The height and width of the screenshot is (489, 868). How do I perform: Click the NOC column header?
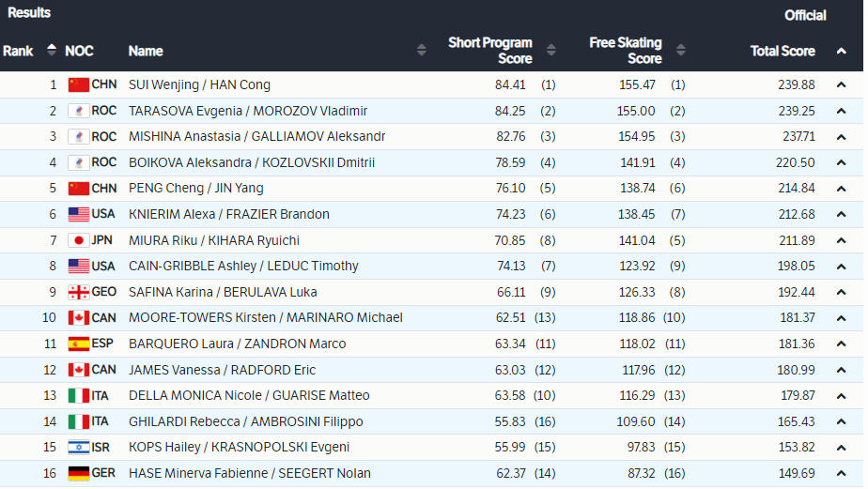(79, 51)
